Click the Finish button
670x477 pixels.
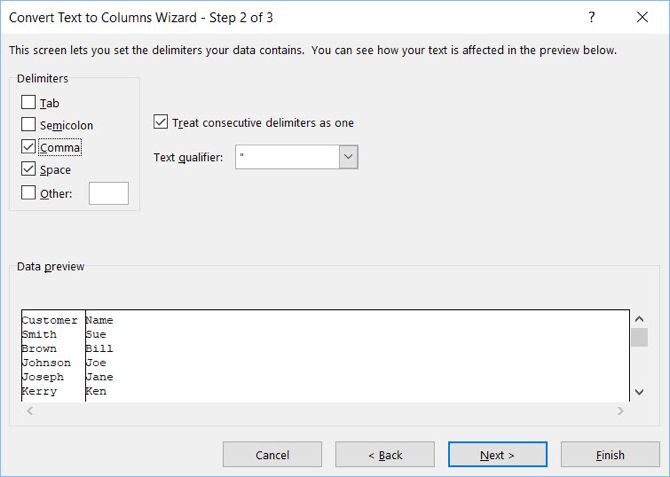pyautogui.click(x=610, y=455)
